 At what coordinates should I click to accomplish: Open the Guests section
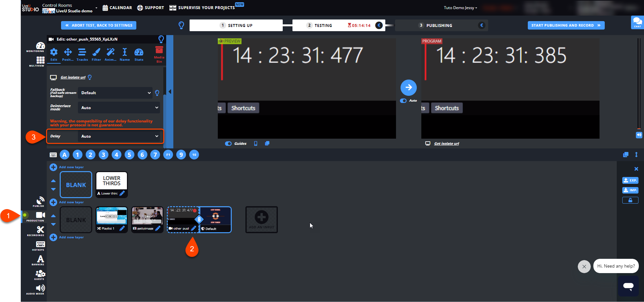pyautogui.click(x=40, y=275)
